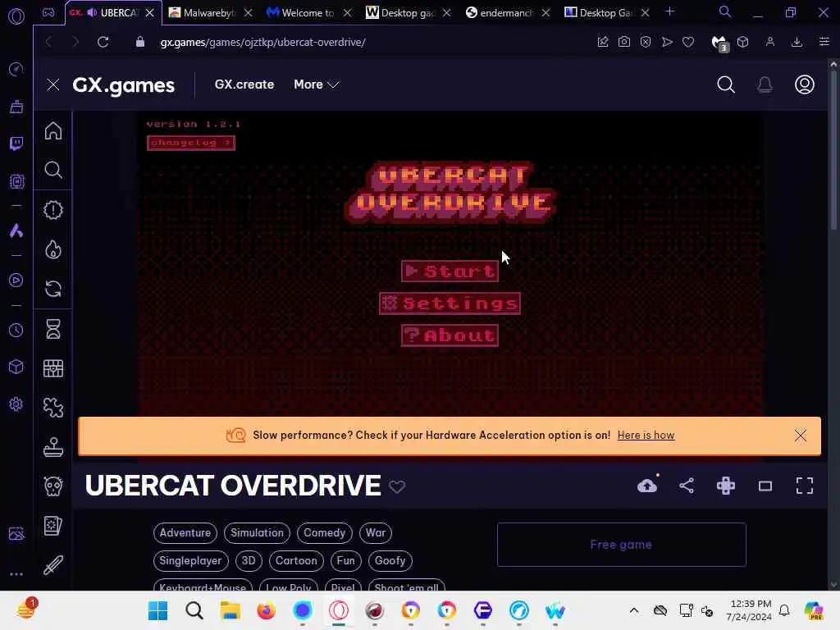Click the GX.games logo

coord(123,85)
